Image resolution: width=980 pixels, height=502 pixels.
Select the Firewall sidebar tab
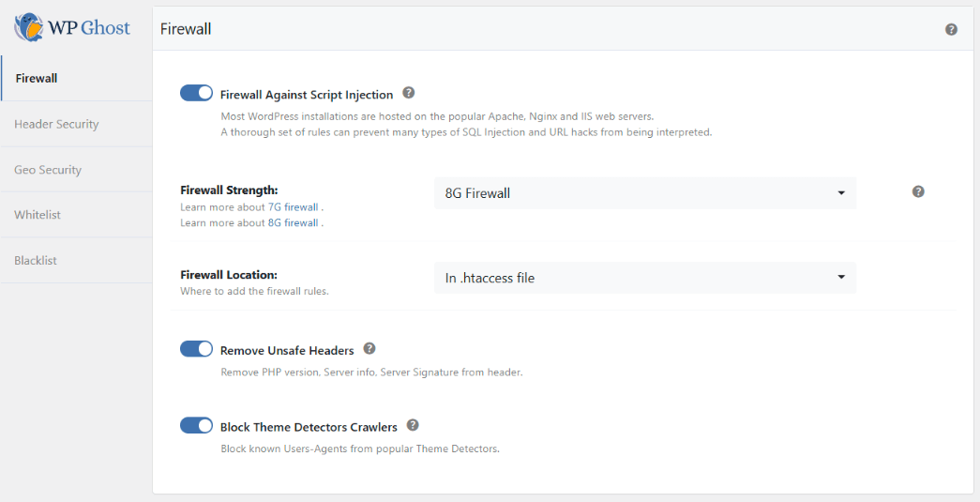pos(37,78)
